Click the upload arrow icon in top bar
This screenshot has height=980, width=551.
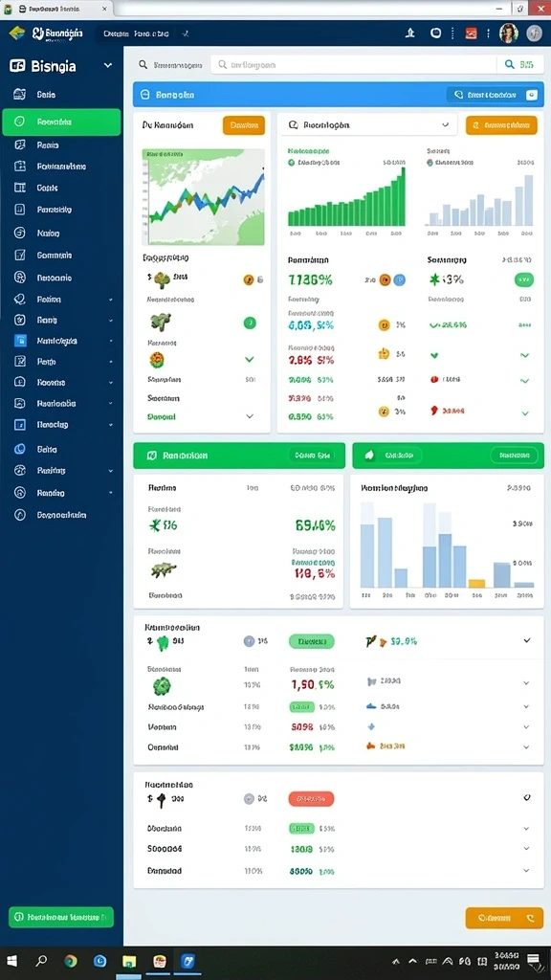click(409, 33)
